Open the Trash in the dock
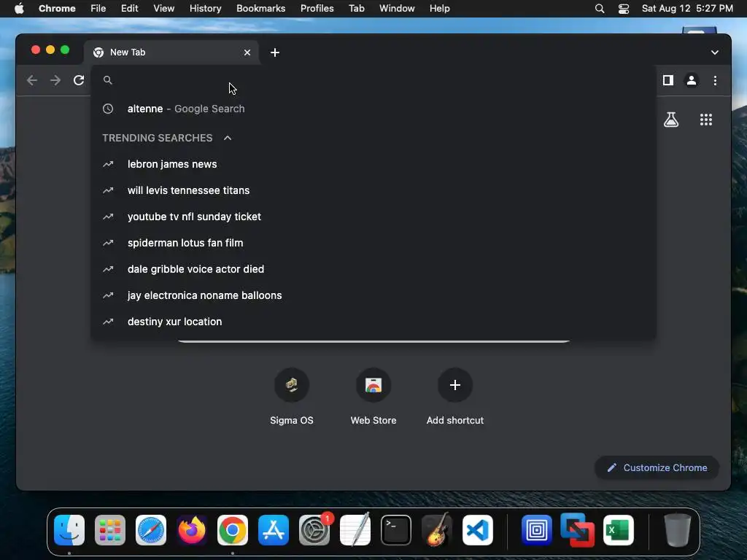 tap(678, 529)
